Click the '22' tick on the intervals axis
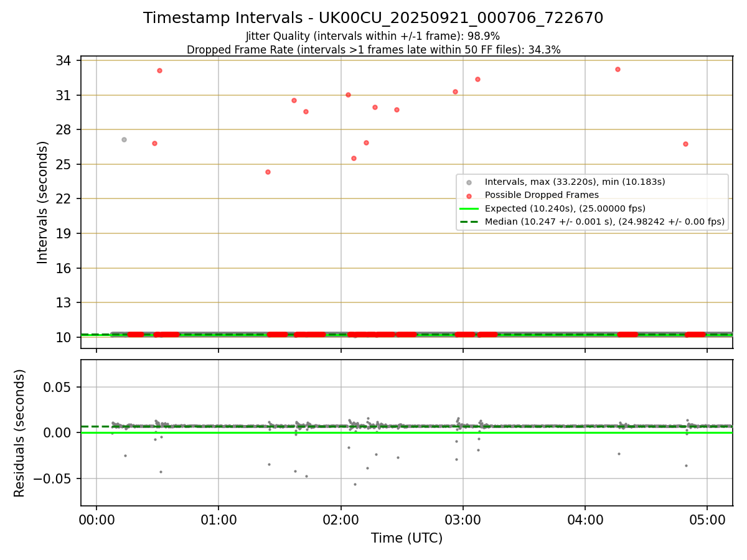Screen dimensions: 747x560 [64, 199]
